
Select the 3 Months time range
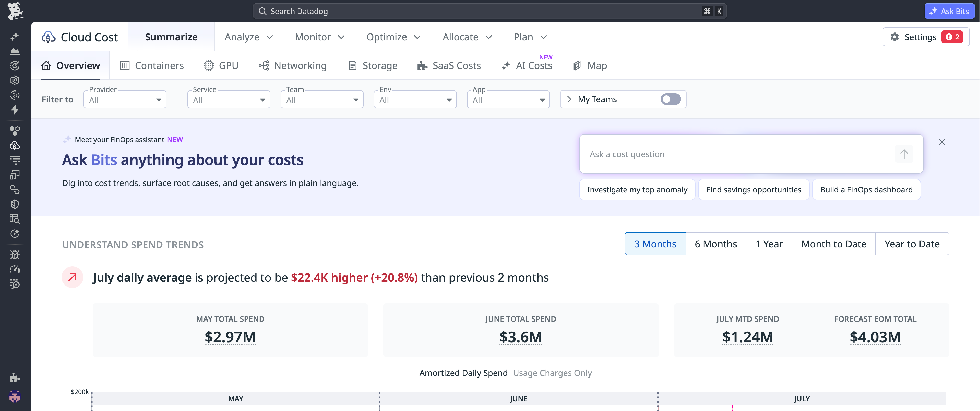pos(655,244)
